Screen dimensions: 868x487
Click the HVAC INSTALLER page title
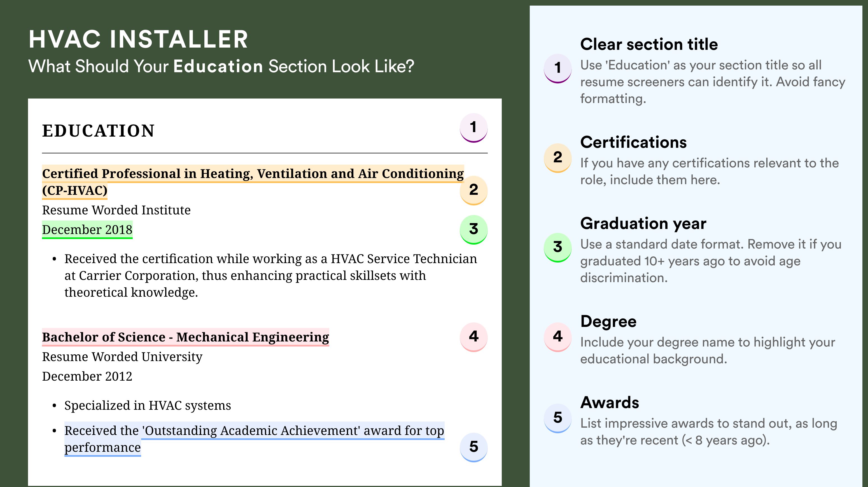pos(138,39)
